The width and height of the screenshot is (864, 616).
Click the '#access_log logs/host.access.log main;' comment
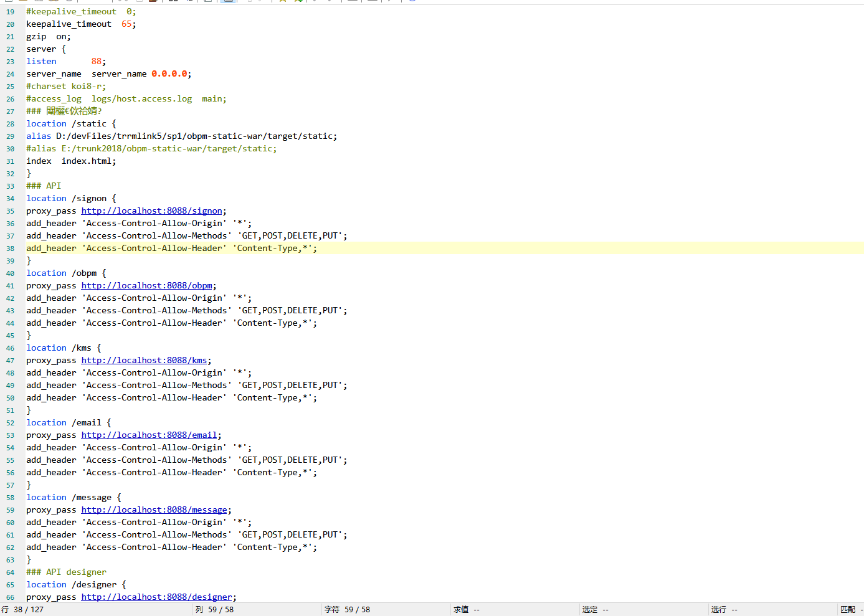click(x=126, y=99)
